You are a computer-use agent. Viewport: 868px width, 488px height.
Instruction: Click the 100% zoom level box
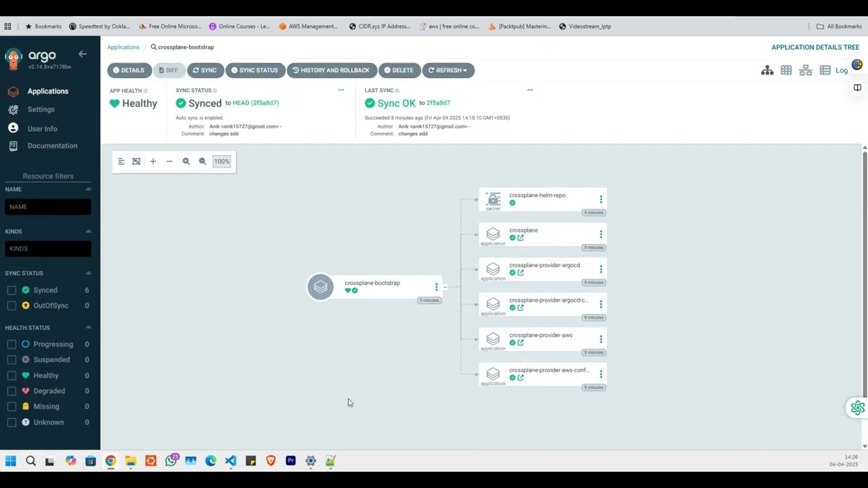point(222,161)
